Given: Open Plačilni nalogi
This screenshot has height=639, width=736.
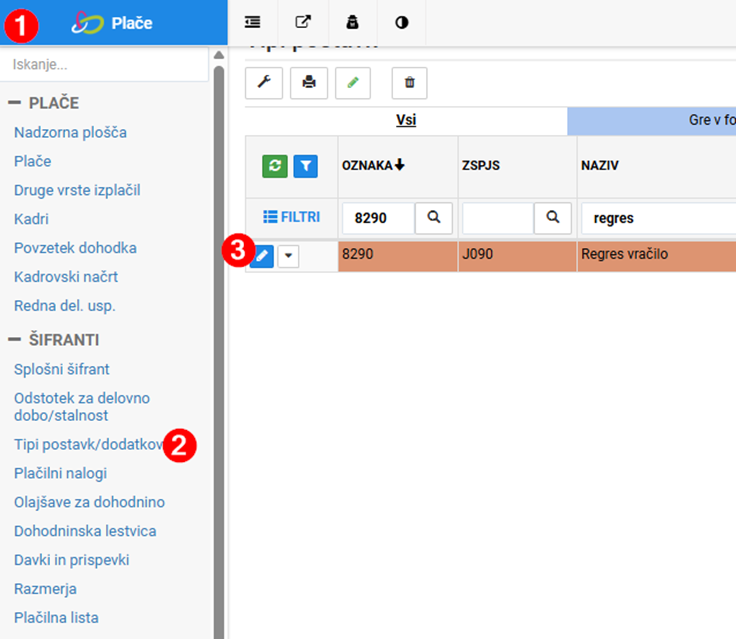Looking at the screenshot, I should click(x=61, y=473).
